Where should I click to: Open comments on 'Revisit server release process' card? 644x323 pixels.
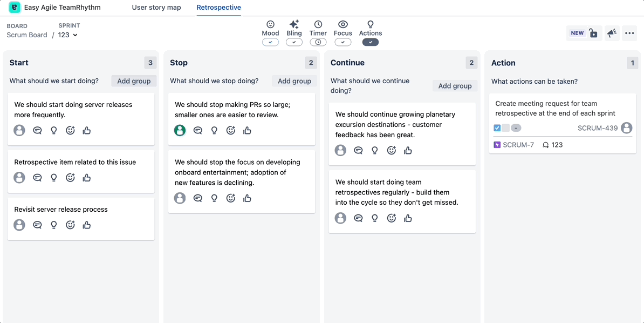(x=37, y=225)
